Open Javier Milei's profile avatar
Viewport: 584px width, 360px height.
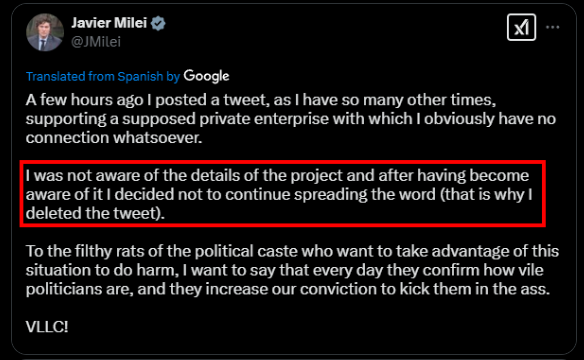pyautogui.click(x=45, y=32)
